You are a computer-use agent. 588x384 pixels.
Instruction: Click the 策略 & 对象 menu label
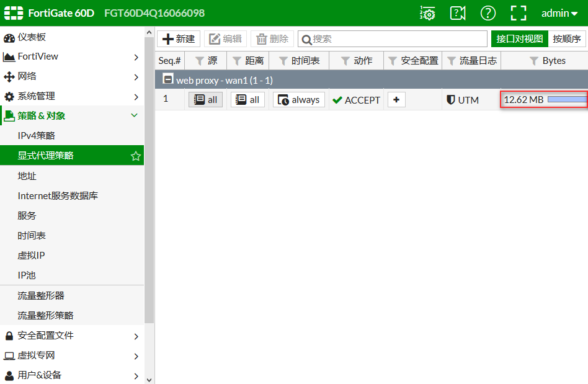tap(42, 116)
